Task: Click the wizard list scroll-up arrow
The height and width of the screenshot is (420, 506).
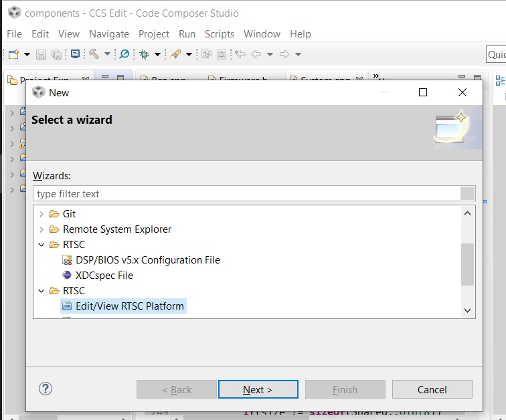Action: point(467,213)
